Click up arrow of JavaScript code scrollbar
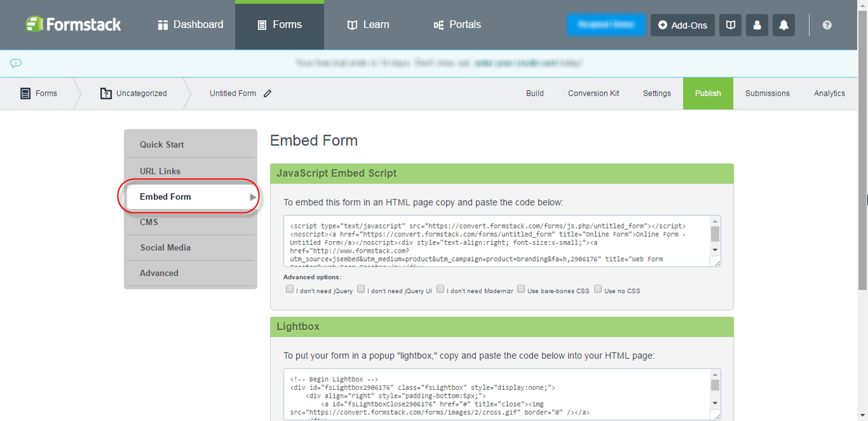Viewport: 868px width, 421px height. (715, 221)
